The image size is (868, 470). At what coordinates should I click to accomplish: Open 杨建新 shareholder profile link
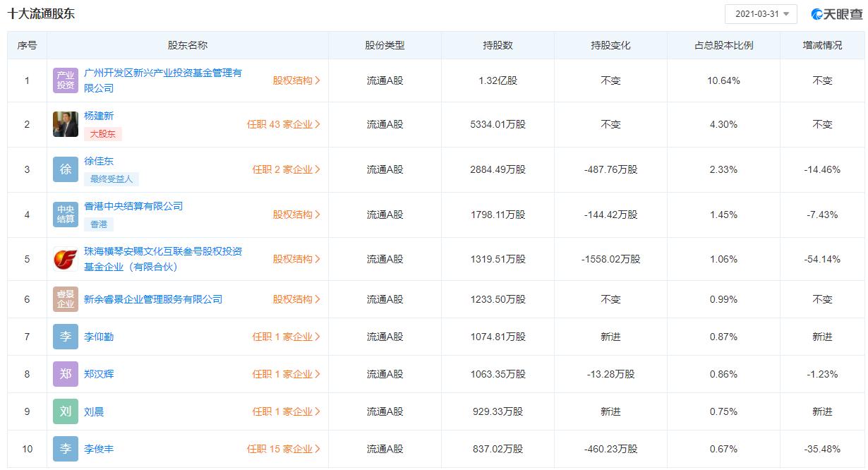pyautogui.click(x=99, y=116)
